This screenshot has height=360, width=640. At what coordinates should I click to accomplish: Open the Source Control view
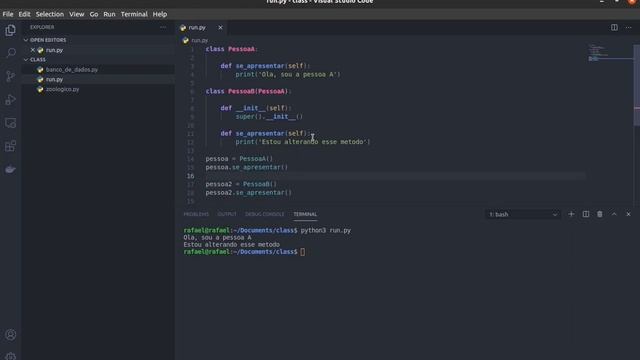11,76
